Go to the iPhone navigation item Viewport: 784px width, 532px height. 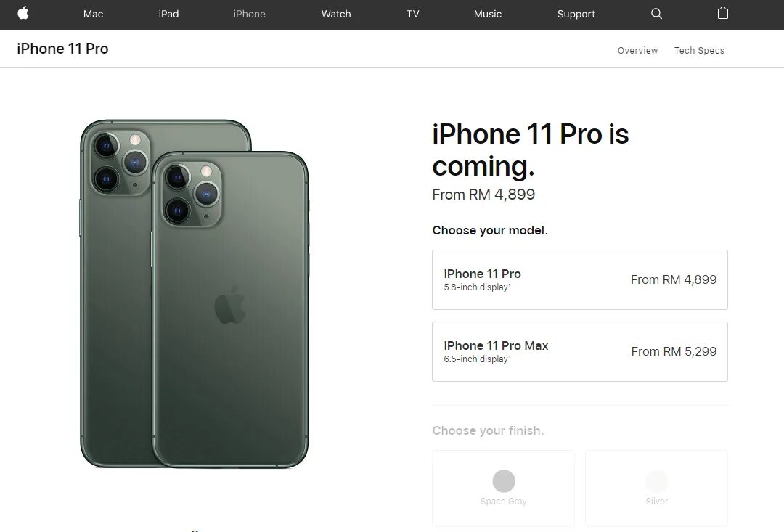click(x=249, y=14)
